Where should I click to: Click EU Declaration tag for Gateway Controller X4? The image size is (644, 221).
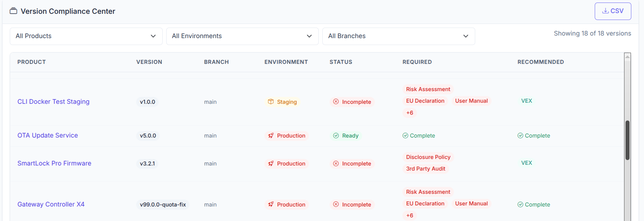click(425, 203)
